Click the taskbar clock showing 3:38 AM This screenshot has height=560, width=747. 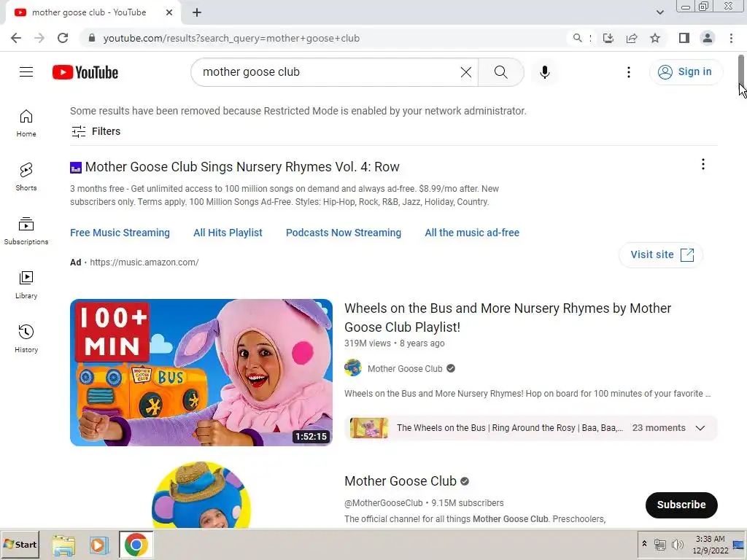pyautogui.click(x=710, y=544)
